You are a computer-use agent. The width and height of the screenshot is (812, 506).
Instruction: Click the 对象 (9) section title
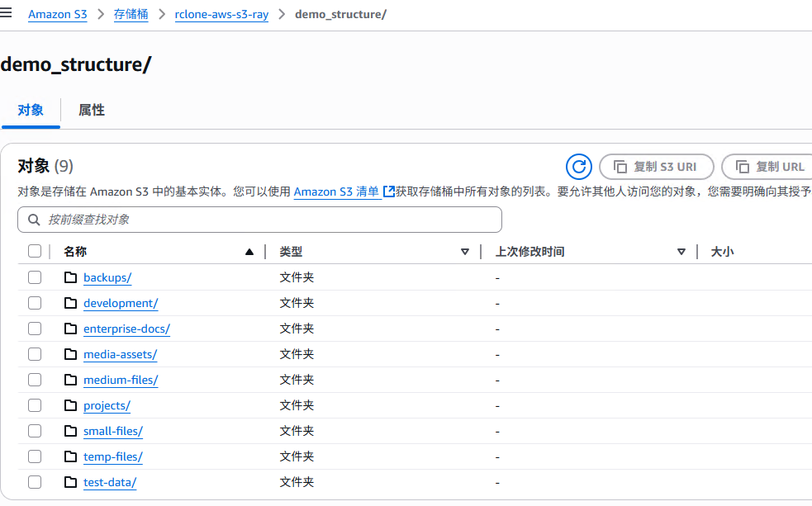point(45,166)
